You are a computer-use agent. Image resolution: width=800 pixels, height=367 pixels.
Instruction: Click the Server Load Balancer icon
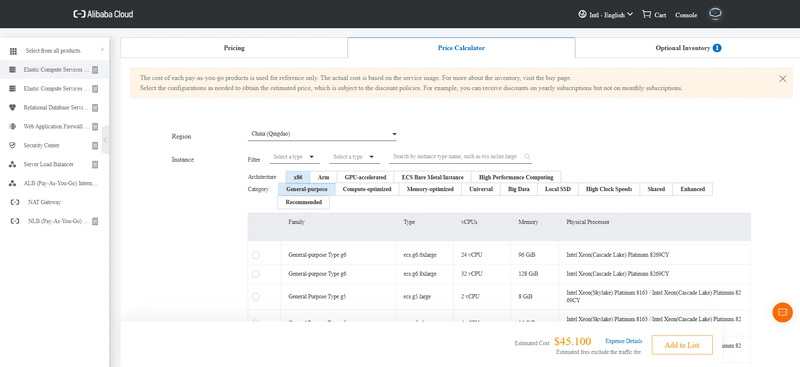coord(13,164)
